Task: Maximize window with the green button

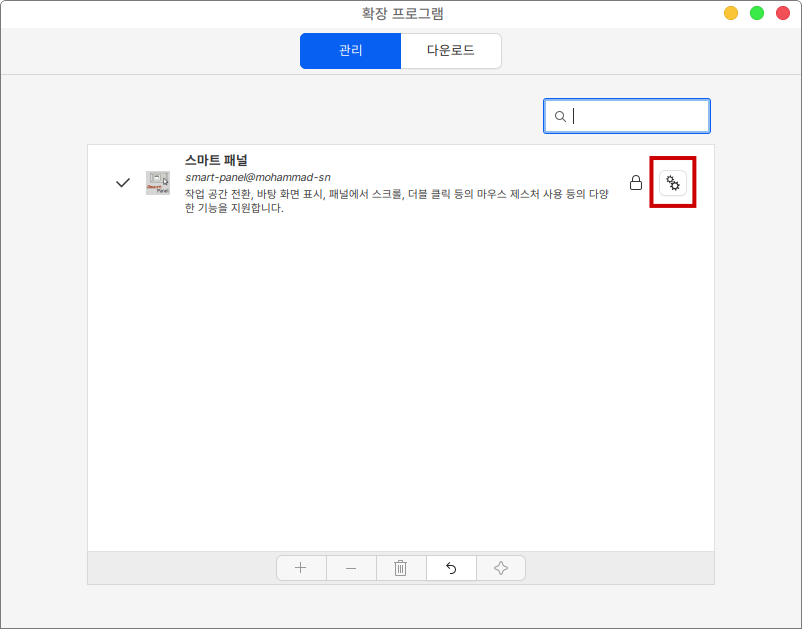Action: coord(757,13)
